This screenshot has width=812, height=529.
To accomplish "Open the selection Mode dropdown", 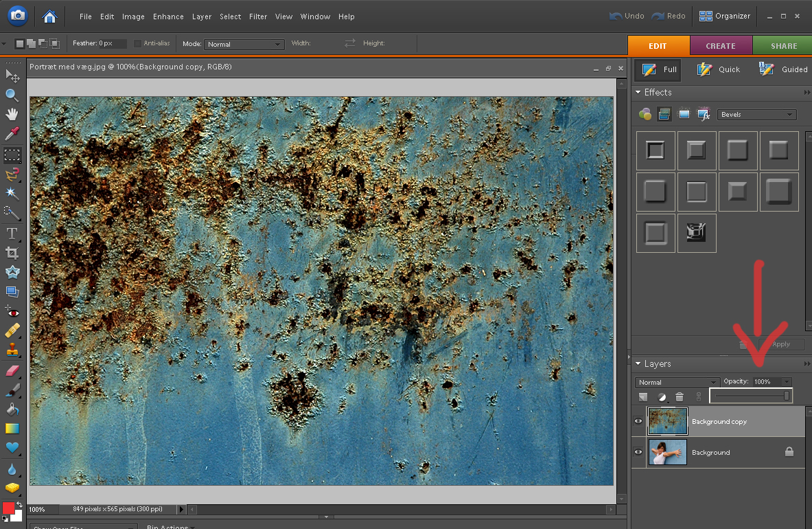I will click(244, 44).
